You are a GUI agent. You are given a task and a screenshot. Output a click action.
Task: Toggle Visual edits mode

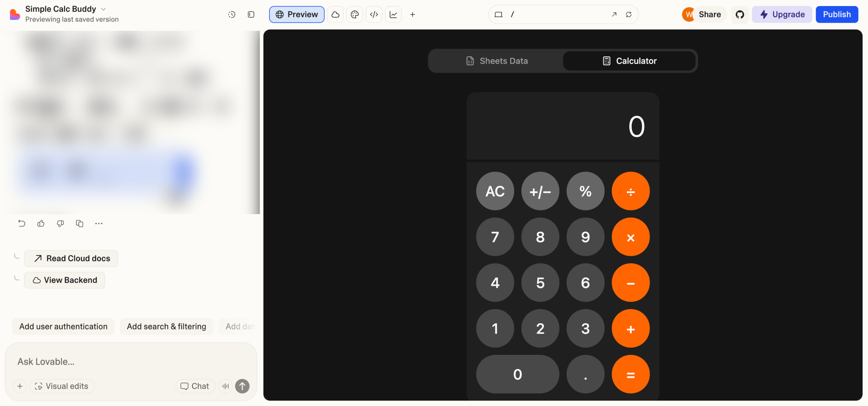(62, 386)
